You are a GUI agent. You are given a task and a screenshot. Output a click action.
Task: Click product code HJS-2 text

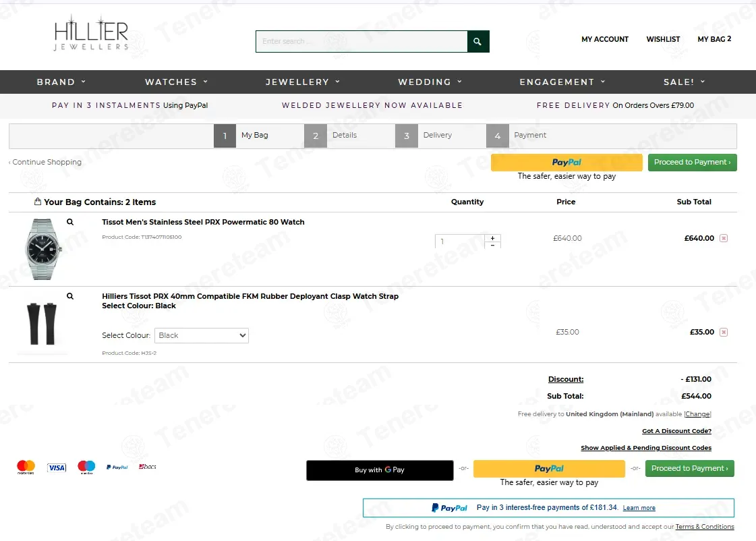[129, 353]
